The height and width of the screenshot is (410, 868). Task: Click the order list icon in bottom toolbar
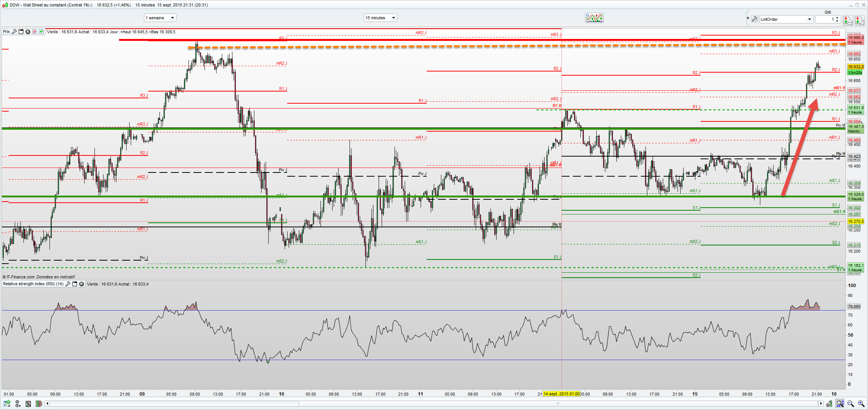point(28,404)
